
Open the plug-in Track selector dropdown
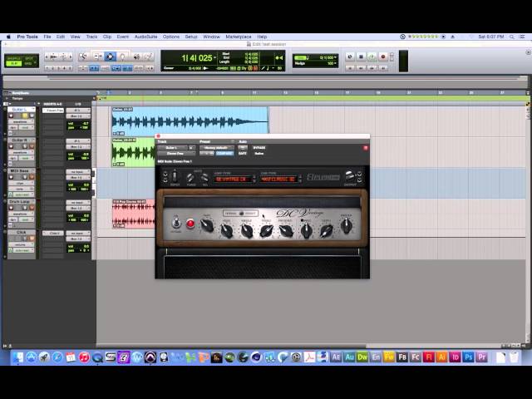(172, 148)
